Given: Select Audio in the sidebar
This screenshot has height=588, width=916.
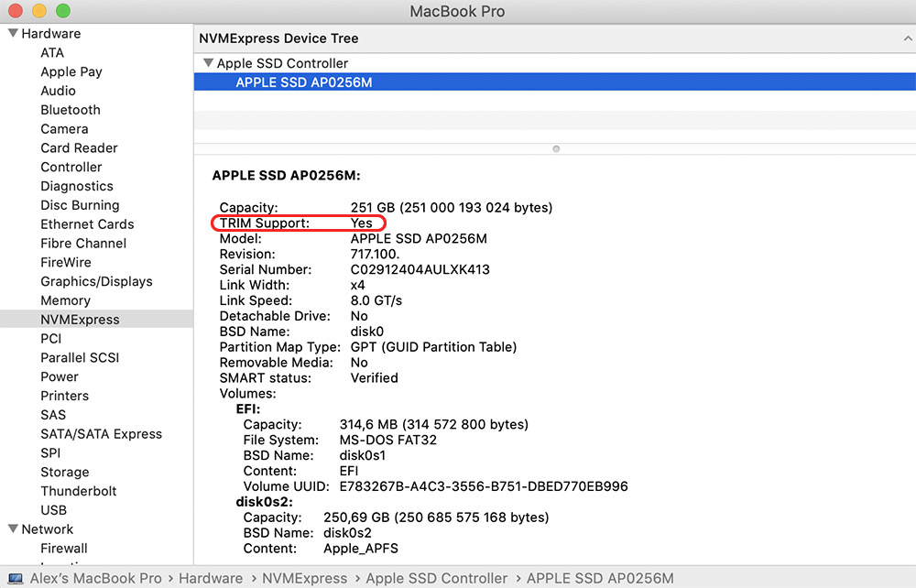Looking at the screenshot, I should [58, 91].
